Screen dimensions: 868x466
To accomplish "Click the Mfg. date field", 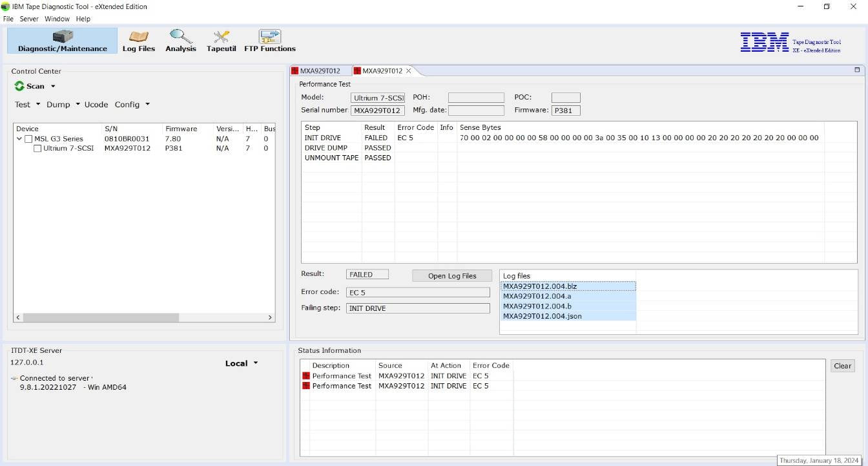I will 476,111.
